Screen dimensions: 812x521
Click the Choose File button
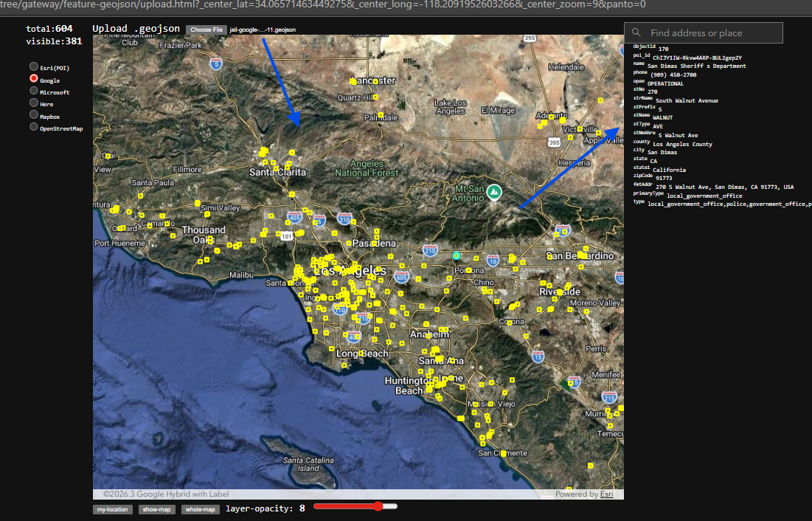tap(207, 30)
